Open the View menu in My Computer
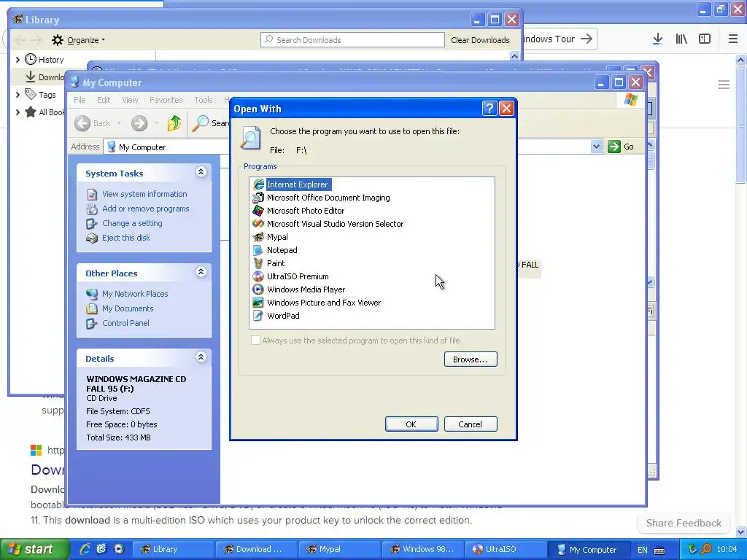 coord(130,100)
